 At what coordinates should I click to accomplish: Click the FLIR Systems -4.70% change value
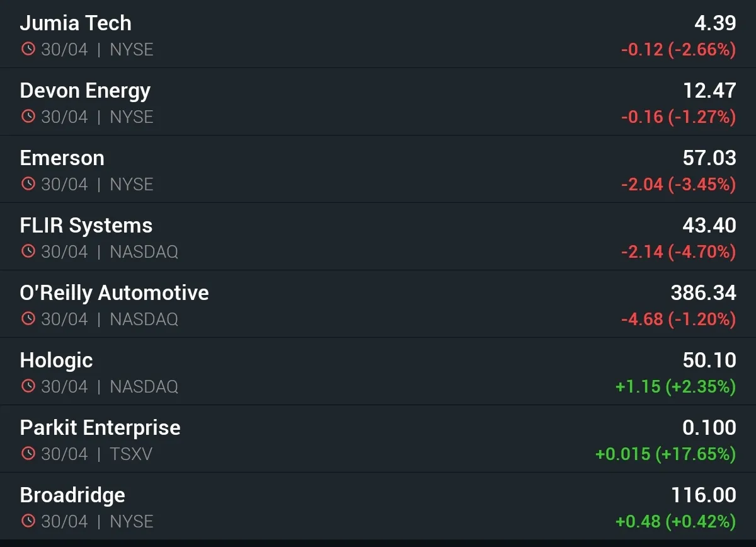(x=702, y=251)
